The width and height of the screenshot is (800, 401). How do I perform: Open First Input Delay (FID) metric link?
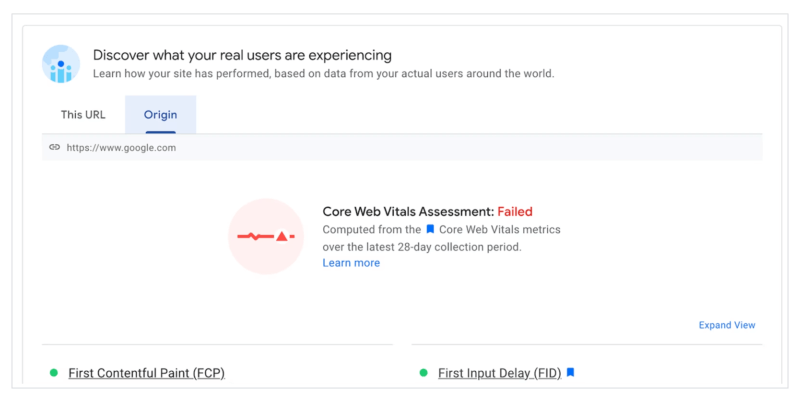pyautogui.click(x=500, y=373)
